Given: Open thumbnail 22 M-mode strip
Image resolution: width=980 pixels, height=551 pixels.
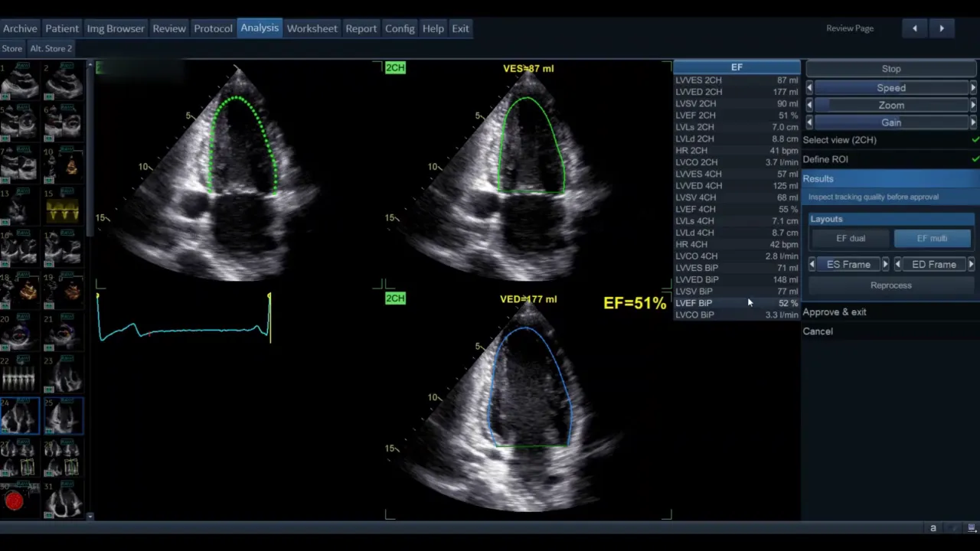Looking at the screenshot, I should pyautogui.click(x=19, y=373).
